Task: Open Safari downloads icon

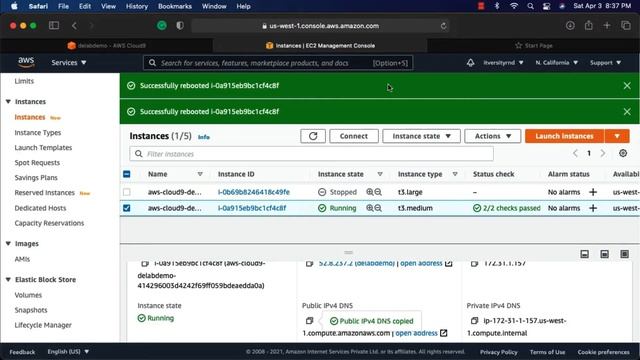Action: [x=570, y=25]
